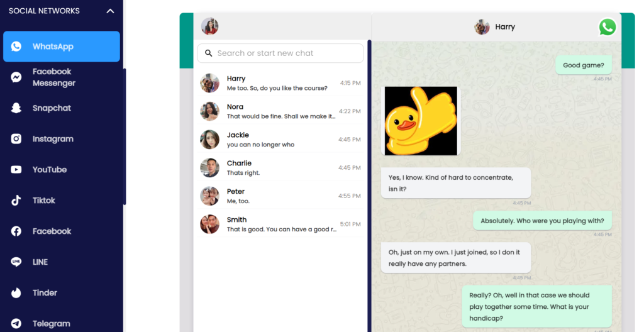Click the Tinder flame icon
This screenshot has width=644, height=332.
coord(16,293)
